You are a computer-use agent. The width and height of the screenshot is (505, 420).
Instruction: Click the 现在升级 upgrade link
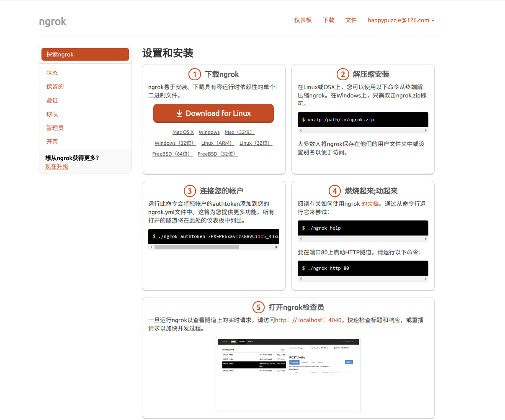[57, 166]
